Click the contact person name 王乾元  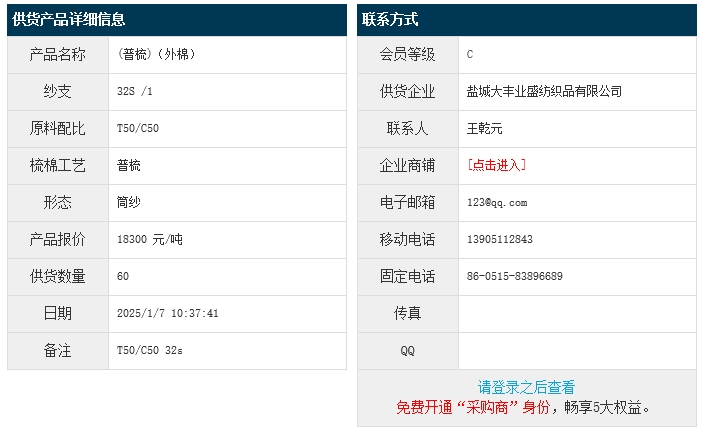point(485,128)
